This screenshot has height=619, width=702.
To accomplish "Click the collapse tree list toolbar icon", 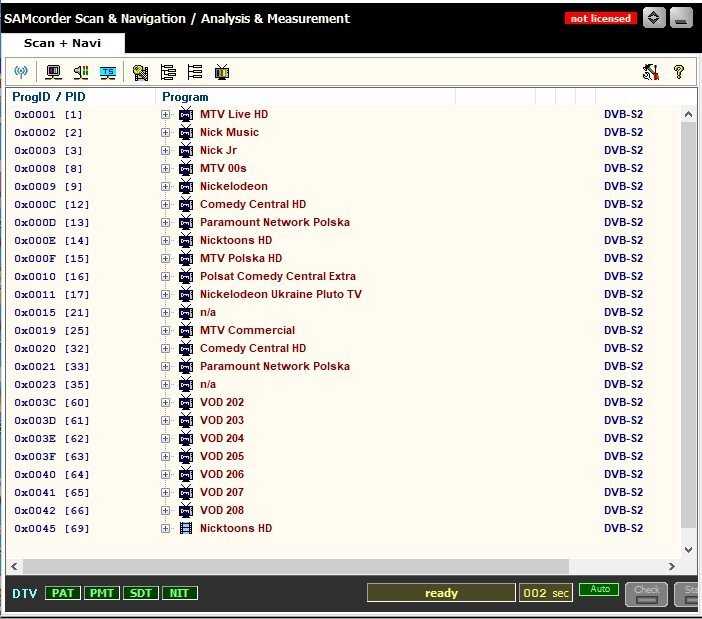I will 195,72.
